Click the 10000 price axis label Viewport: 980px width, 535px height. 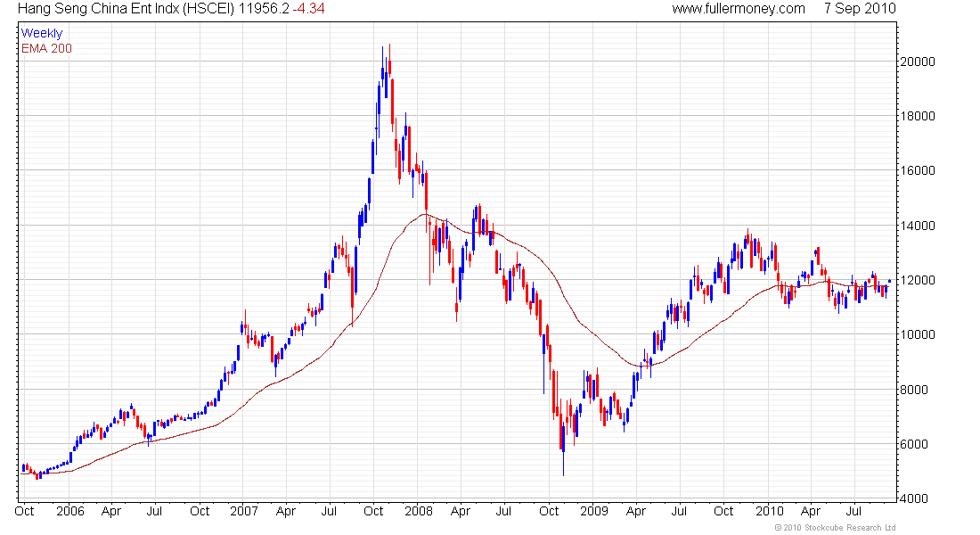(x=917, y=334)
